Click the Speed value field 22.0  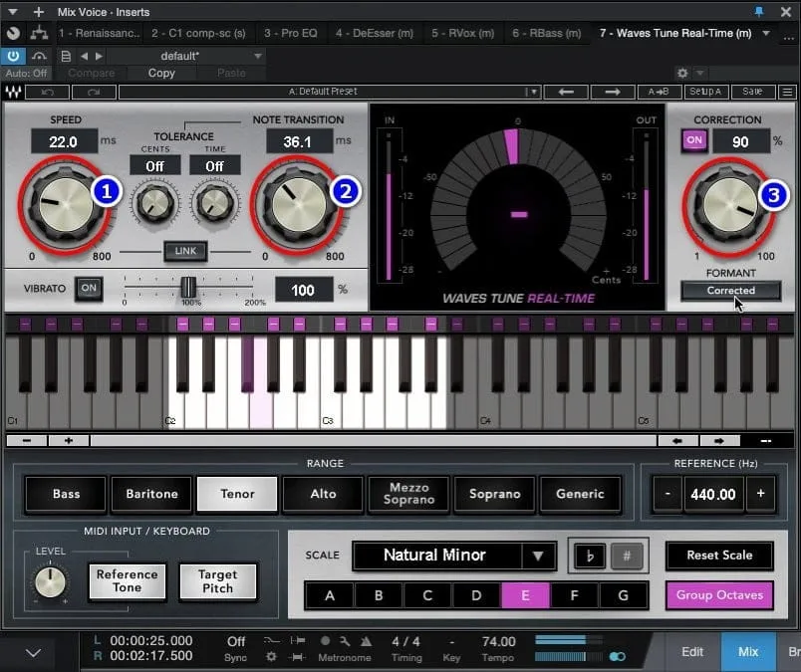(x=64, y=141)
